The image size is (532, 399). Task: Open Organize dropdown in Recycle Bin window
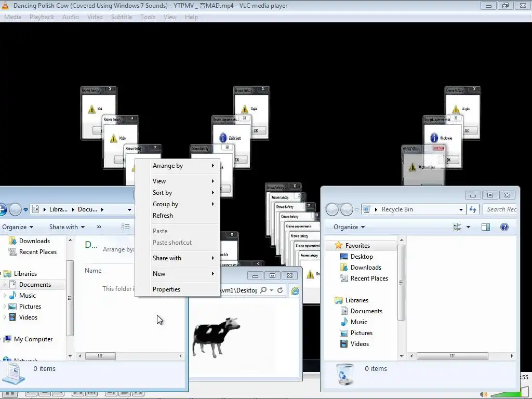(349, 227)
